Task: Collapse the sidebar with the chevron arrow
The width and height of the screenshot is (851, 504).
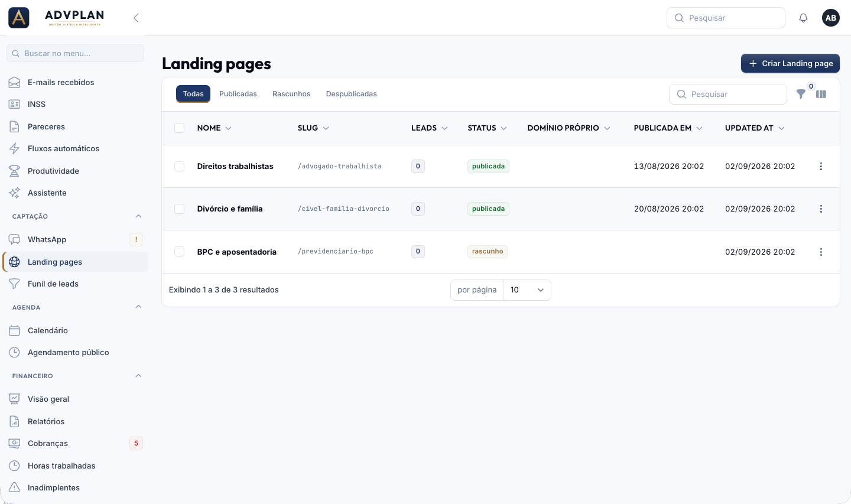Action: click(136, 18)
